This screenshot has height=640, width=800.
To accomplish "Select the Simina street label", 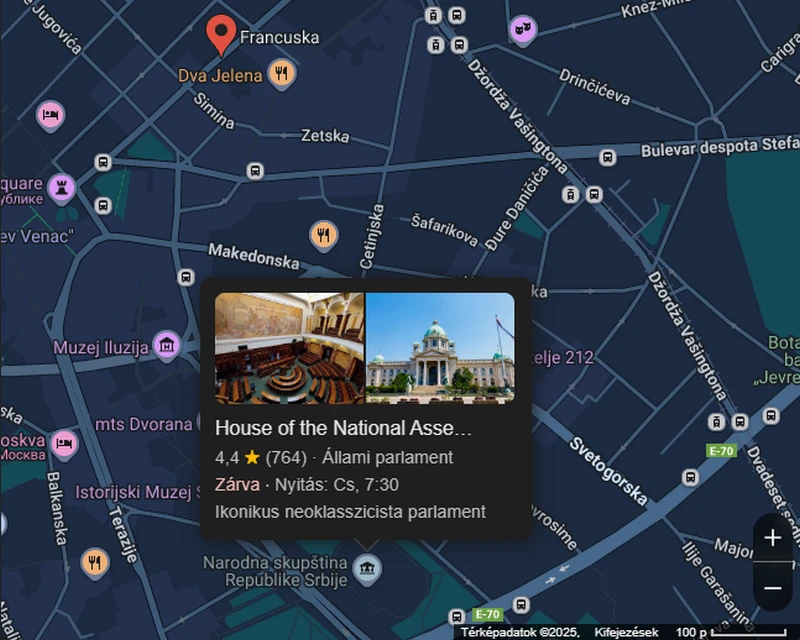I will pos(214,111).
